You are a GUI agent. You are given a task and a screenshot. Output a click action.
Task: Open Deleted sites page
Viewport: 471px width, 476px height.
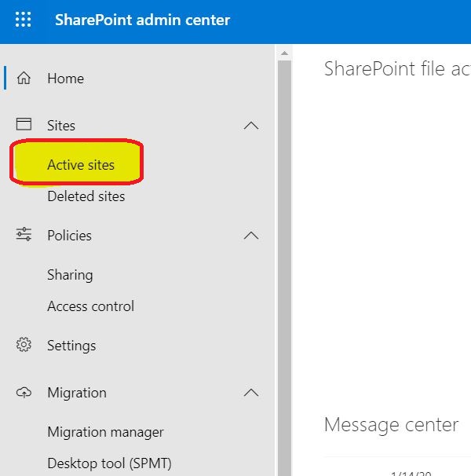[x=86, y=196]
